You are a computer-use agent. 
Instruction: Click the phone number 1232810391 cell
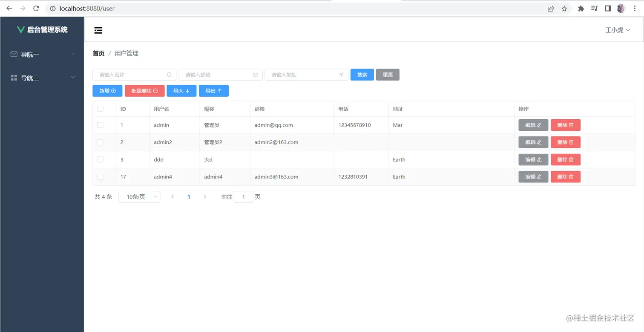click(x=353, y=176)
